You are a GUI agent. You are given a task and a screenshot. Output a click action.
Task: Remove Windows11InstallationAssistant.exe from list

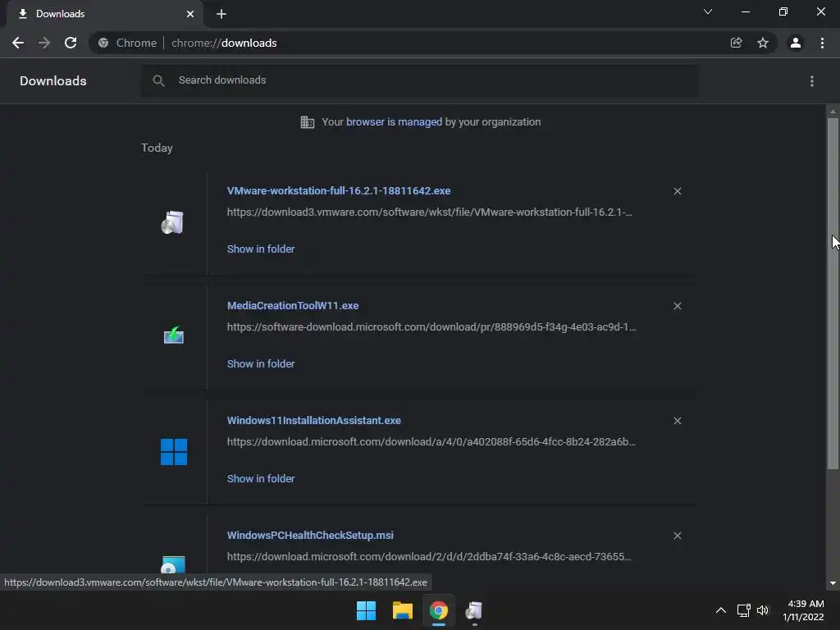677,421
